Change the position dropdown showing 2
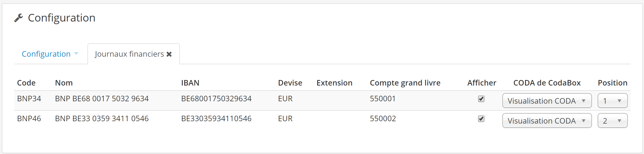The image size is (644, 154). (x=613, y=121)
